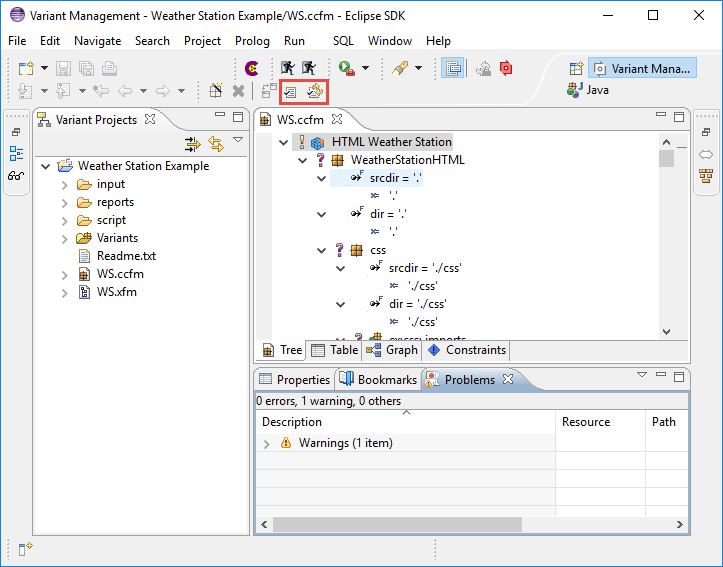Viewport: 723px width, 567px height.
Task: Collapse the css element node
Action: pos(321,251)
